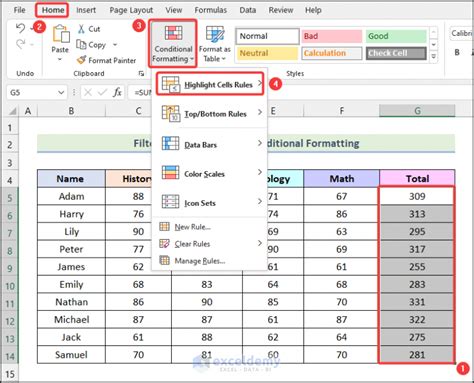Click the Total header cell
This screenshot has height=383, width=474.
417,179
